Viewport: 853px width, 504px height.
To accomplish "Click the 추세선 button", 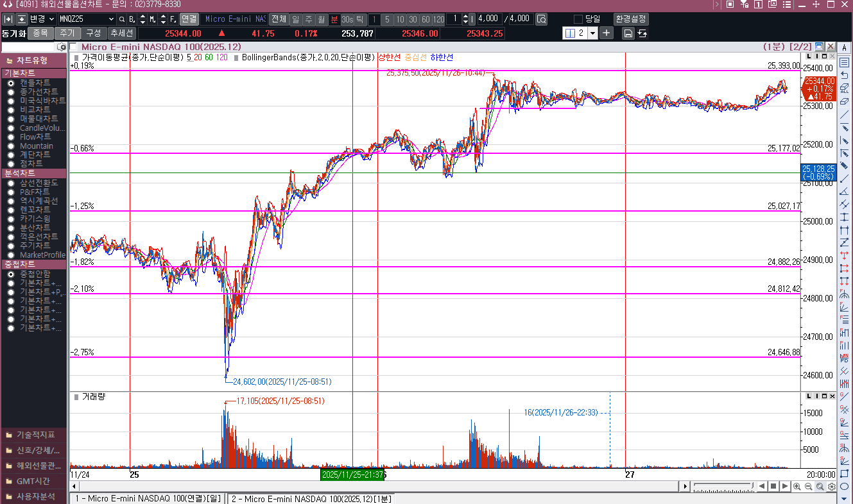I will [x=121, y=33].
